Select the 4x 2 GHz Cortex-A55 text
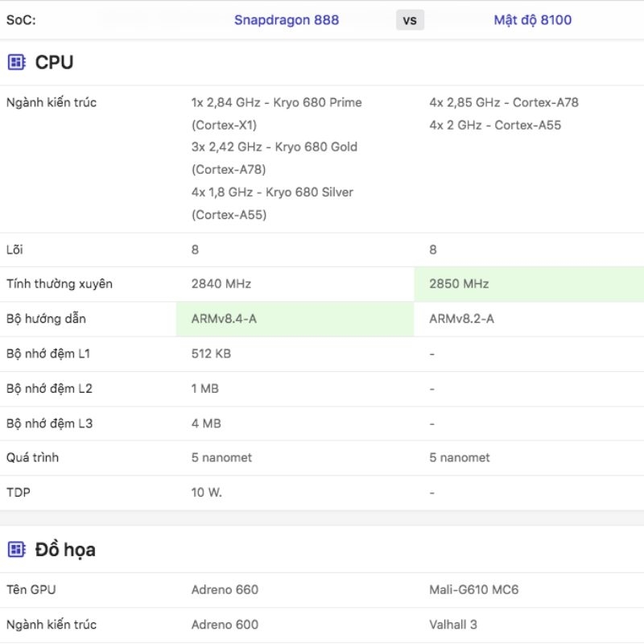 (495, 125)
